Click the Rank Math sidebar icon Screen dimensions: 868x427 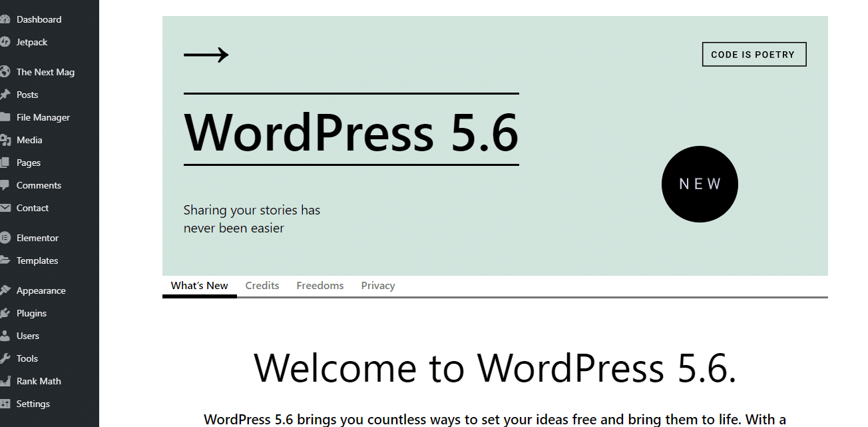[x=39, y=380]
